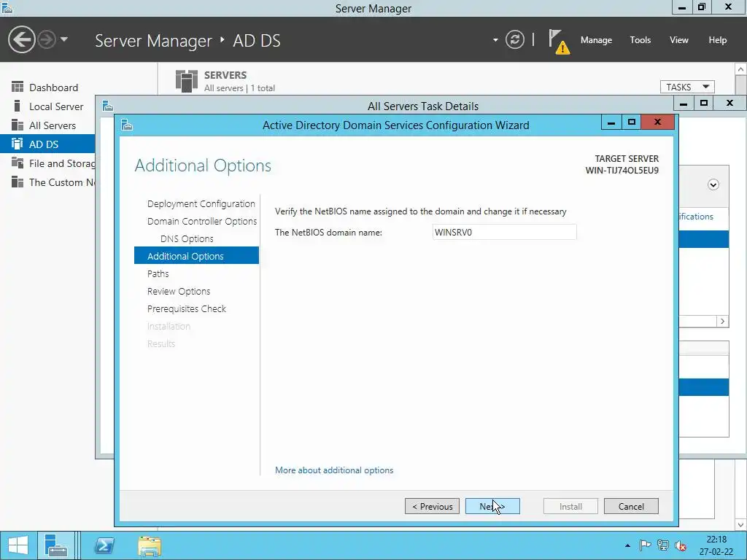Open the Manage menu
This screenshot has width=747, height=560.
pos(596,40)
